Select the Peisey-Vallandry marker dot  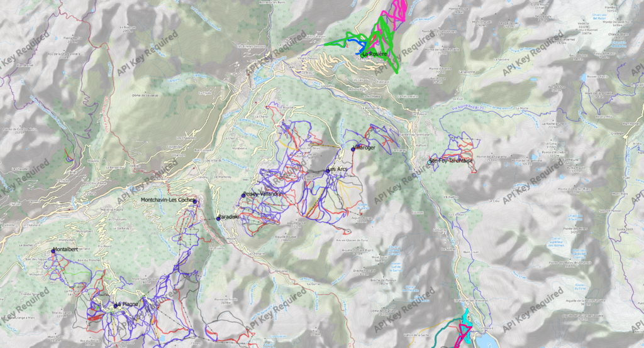tap(243, 195)
